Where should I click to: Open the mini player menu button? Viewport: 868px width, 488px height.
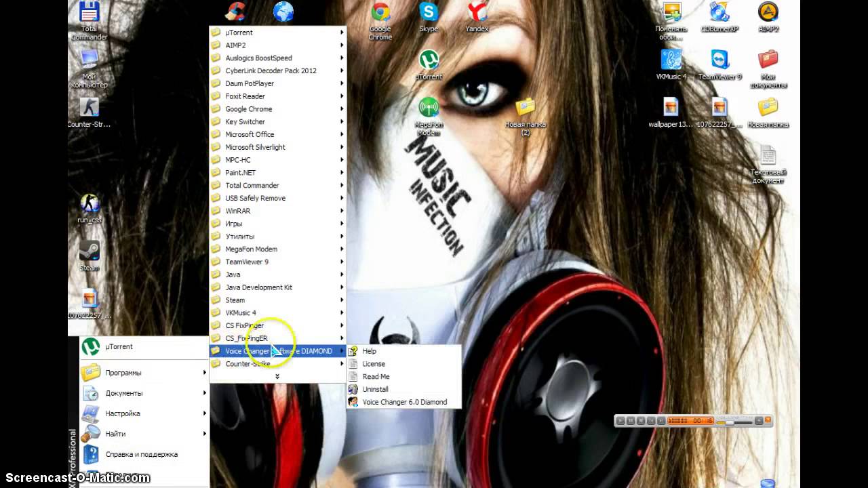click(759, 421)
